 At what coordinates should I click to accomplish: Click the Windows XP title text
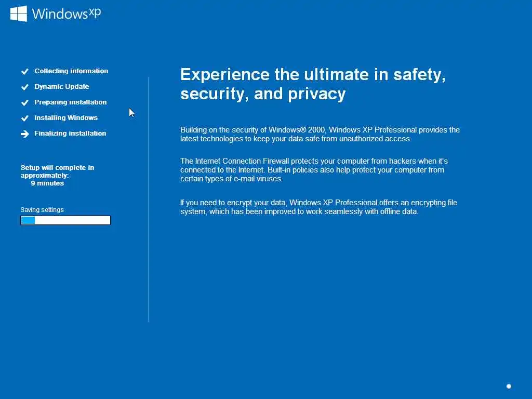(x=66, y=14)
